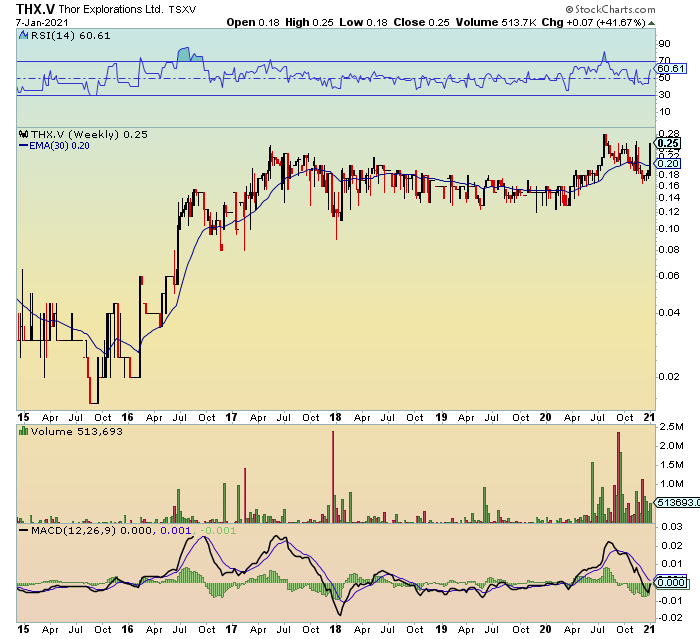
Task: Click the RSI indicator chart icon
Action: 24,35
